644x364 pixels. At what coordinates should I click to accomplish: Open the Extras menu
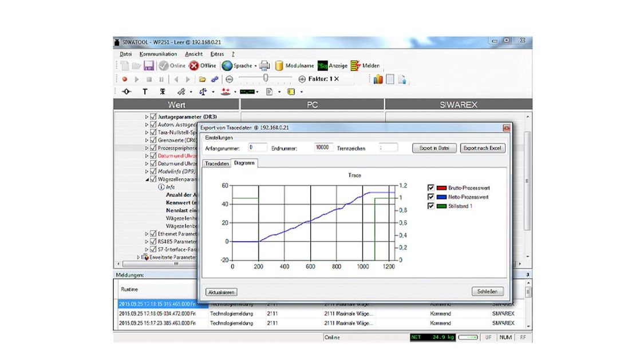(217, 54)
